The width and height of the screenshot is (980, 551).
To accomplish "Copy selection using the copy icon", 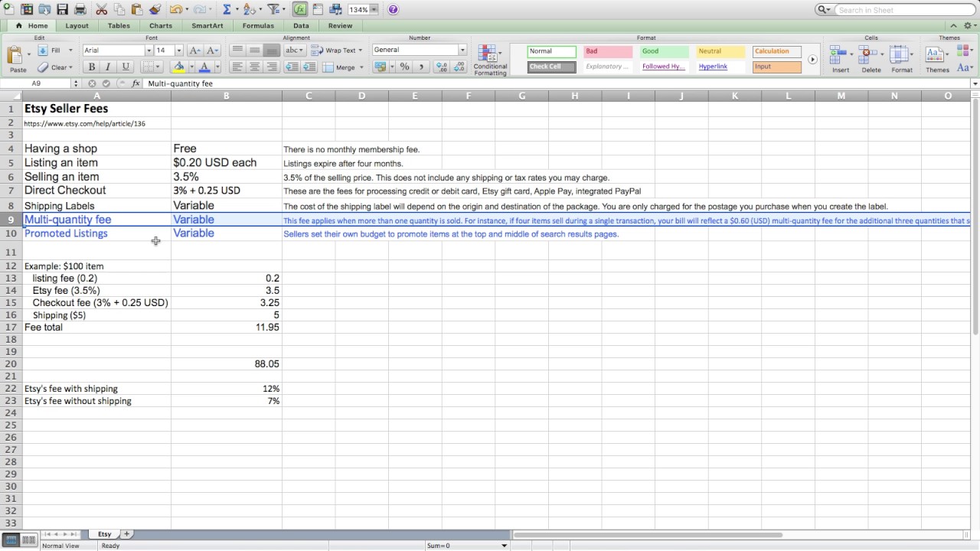I will point(119,10).
